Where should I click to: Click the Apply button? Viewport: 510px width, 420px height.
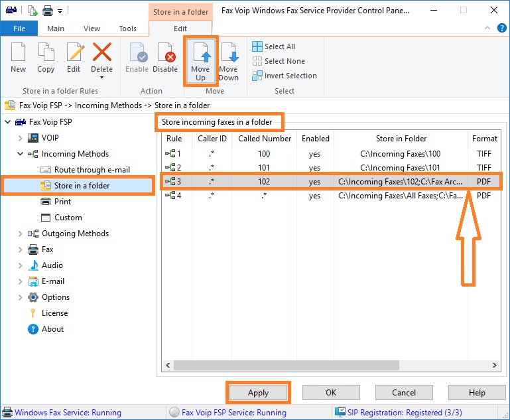(258, 393)
